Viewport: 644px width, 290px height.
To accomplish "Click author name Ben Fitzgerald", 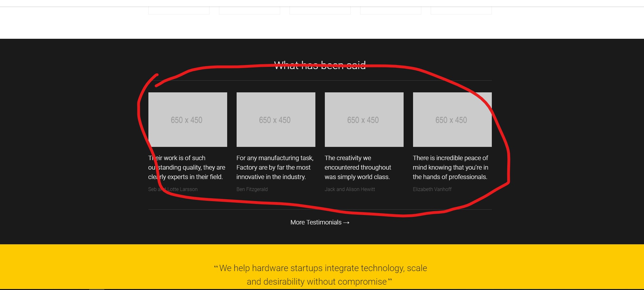I will pos(252,189).
